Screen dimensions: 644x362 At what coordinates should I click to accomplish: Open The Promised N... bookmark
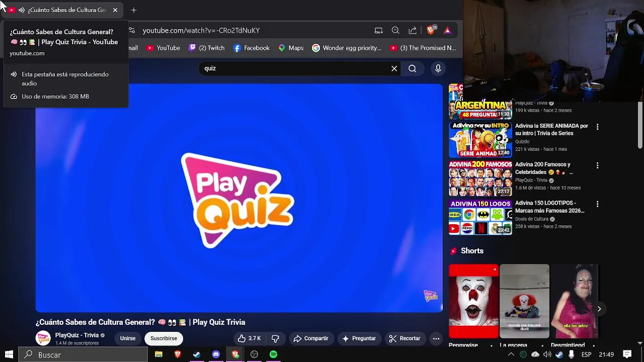tap(423, 48)
